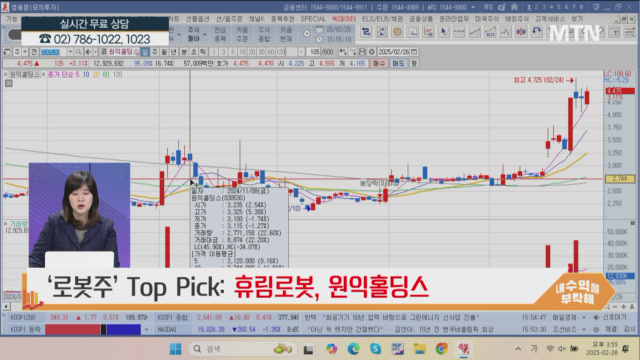Click the yellow gear icon in toolbar

397,32
